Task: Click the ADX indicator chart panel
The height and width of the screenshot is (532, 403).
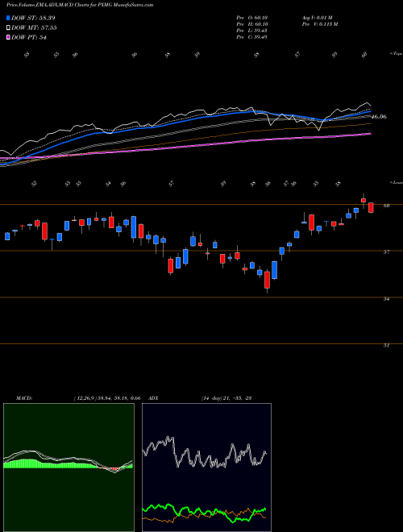Action: (x=206, y=468)
